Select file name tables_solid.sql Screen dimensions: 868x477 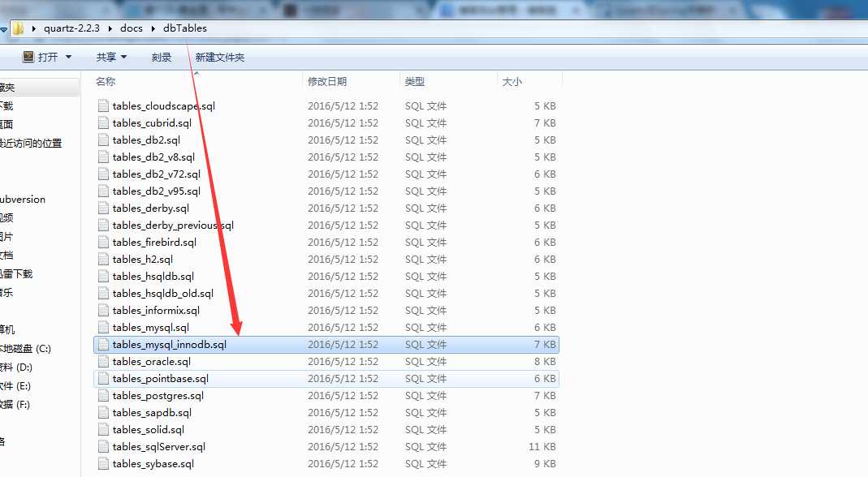(149, 429)
